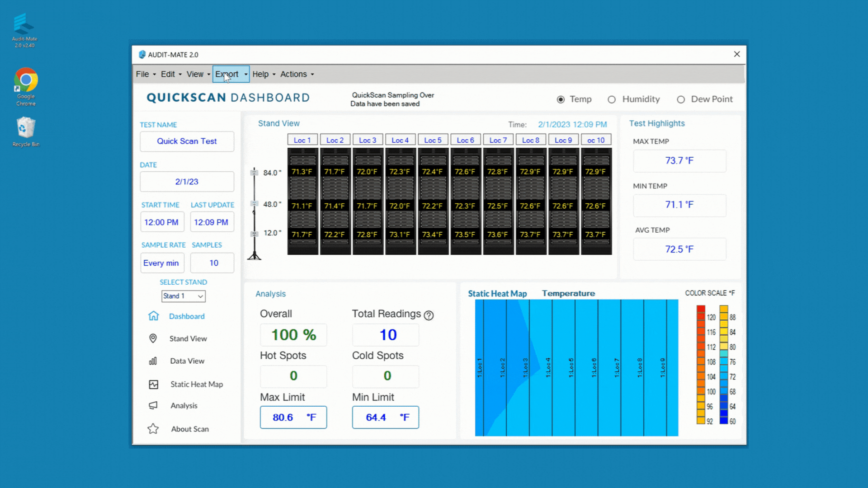Click the About Scan star icon
The height and width of the screenshot is (488, 868).
coord(153,428)
